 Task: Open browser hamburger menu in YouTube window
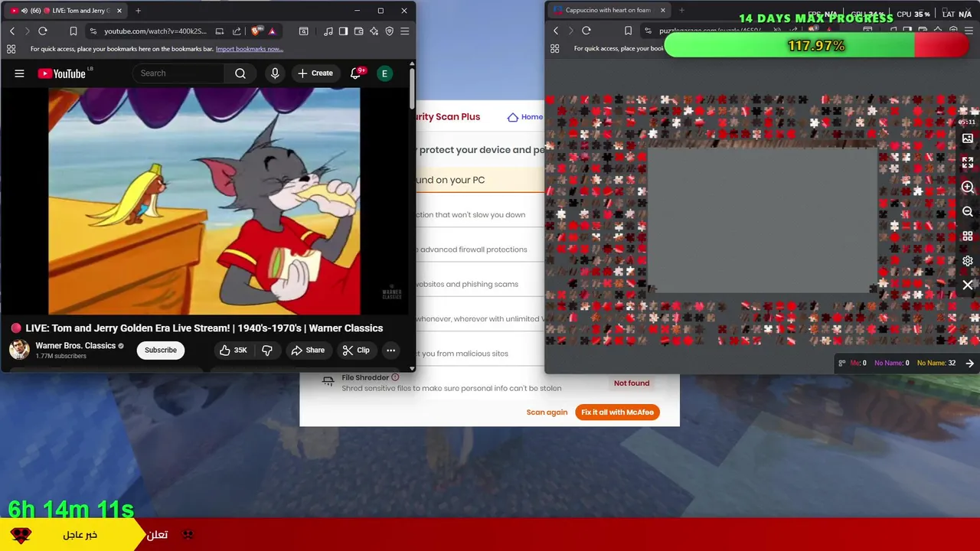coord(404,31)
